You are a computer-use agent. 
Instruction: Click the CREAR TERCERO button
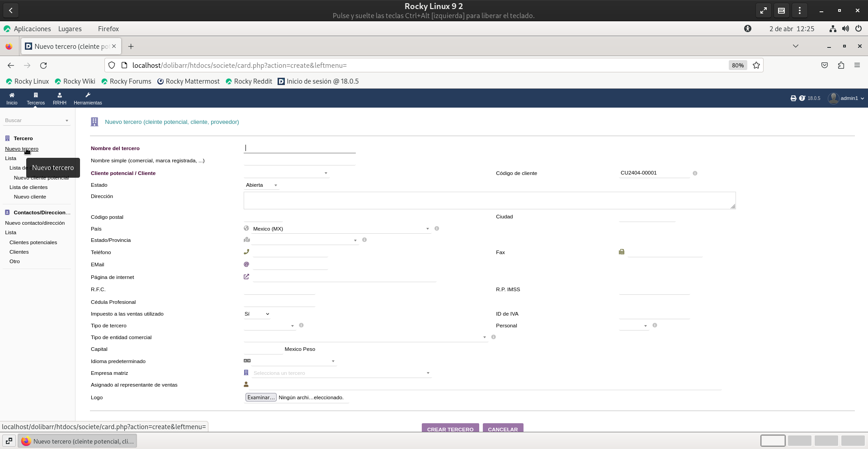[x=450, y=429]
